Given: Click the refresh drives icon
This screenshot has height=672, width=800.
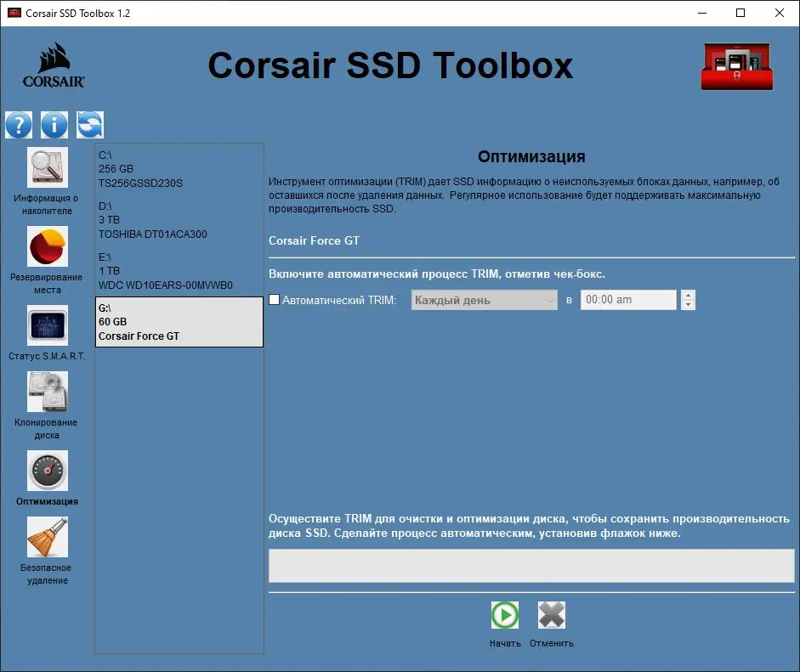Looking at the screenshot, I should pyautogui.click(x=89, y=124).
